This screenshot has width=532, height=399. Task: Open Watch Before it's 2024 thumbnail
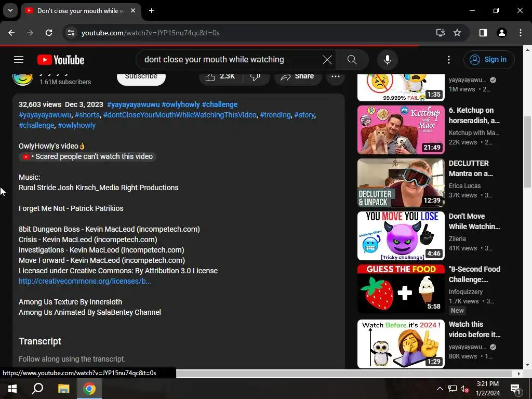point(401,344)
